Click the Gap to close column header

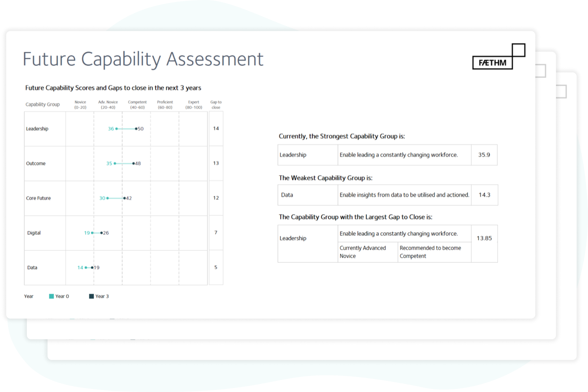(x=216, y=105)
